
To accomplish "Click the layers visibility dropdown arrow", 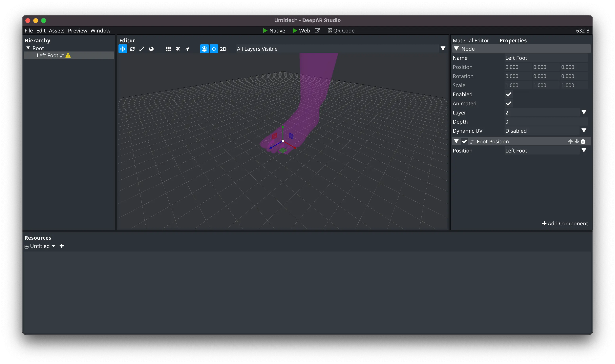I will click(x=443, y=49).
